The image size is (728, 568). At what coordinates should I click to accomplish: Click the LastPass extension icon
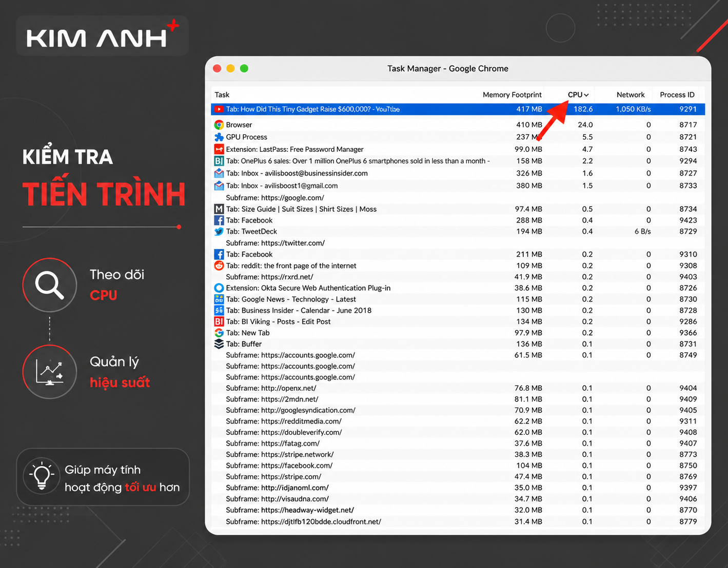pyautogui.click(x=219, y=149)
